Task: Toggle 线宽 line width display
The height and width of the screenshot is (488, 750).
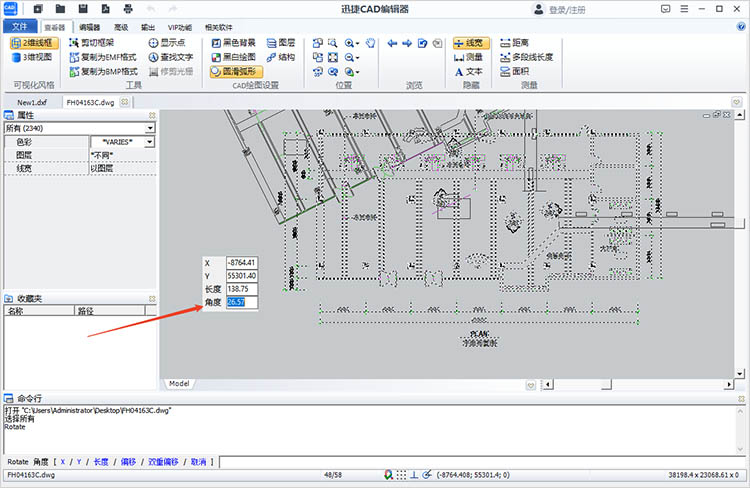Action: 471,43
